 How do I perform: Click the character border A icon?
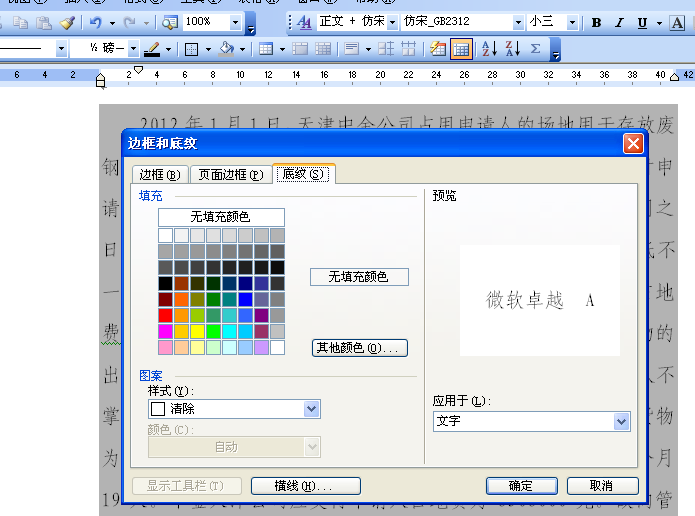(677, 23)
